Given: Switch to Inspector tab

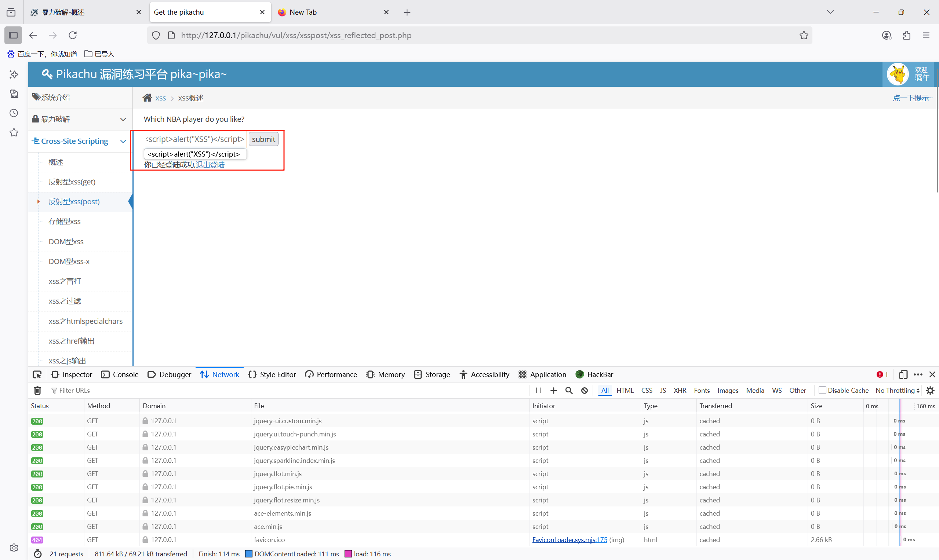Looking at the screenshot, I should [x=72, y=374].
